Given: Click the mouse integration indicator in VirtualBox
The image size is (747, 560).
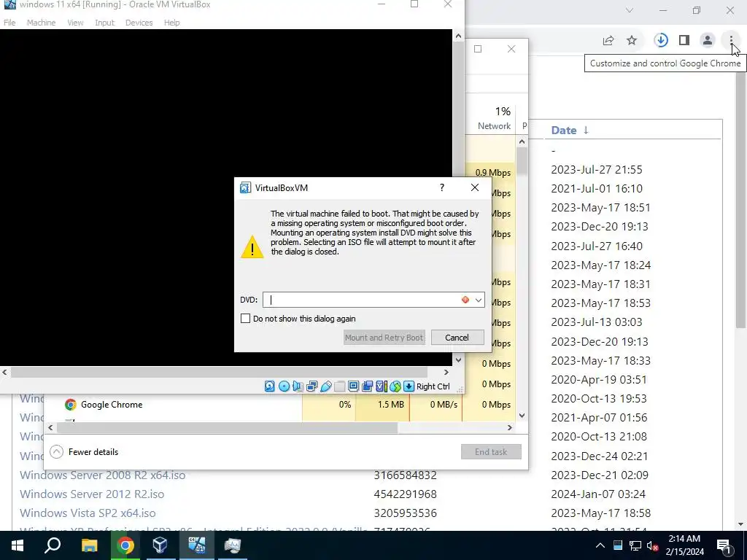Looking at the screenshot, I should click(395, 386).
